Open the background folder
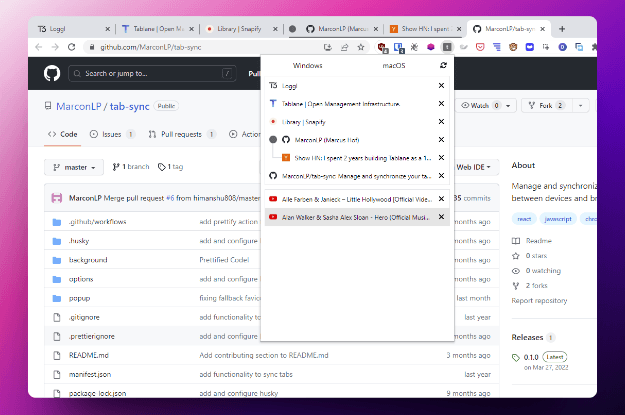Image resolution: width=625 pixels, height=415 pixels. pyautogui.click(x=88, y=260)
